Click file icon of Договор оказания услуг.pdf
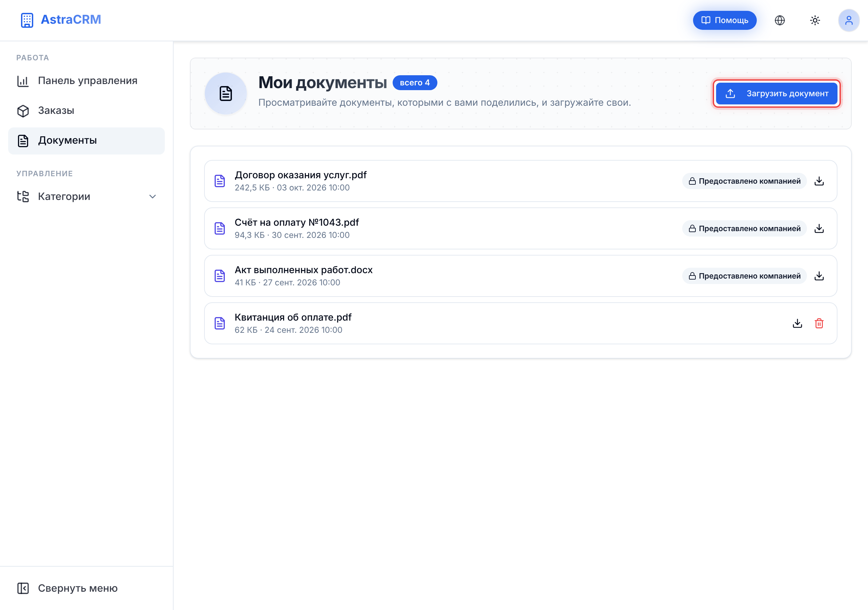 coord(220,181)
